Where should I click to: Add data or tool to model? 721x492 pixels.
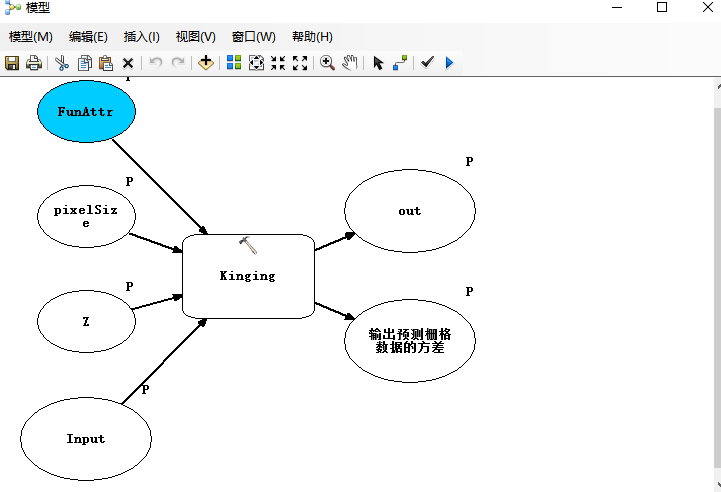(206, 63)
